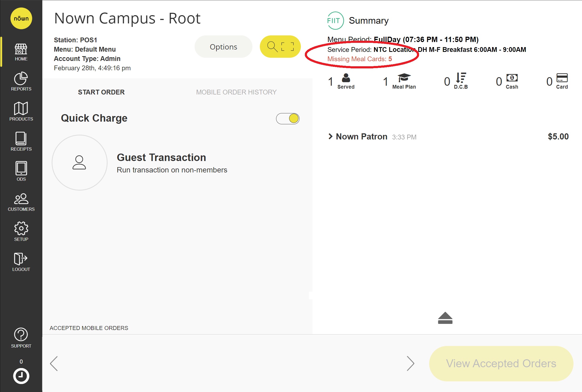This screenshot has width=582, height=392.
Task: Click the clock icon at sidebar bottom
Action: 21,376
